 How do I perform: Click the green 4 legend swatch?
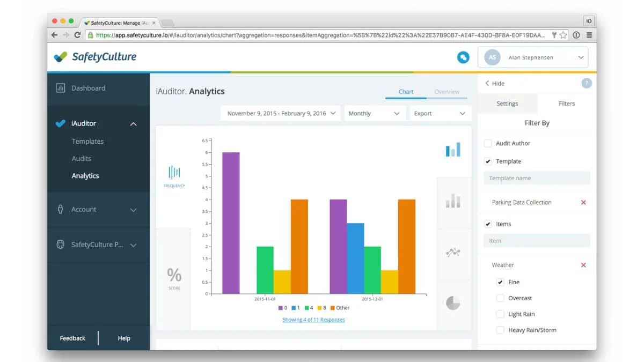pos(306,308)
